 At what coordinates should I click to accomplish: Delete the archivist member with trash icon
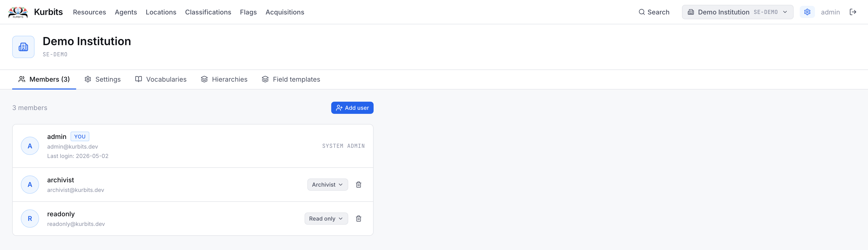click(359, 184)
